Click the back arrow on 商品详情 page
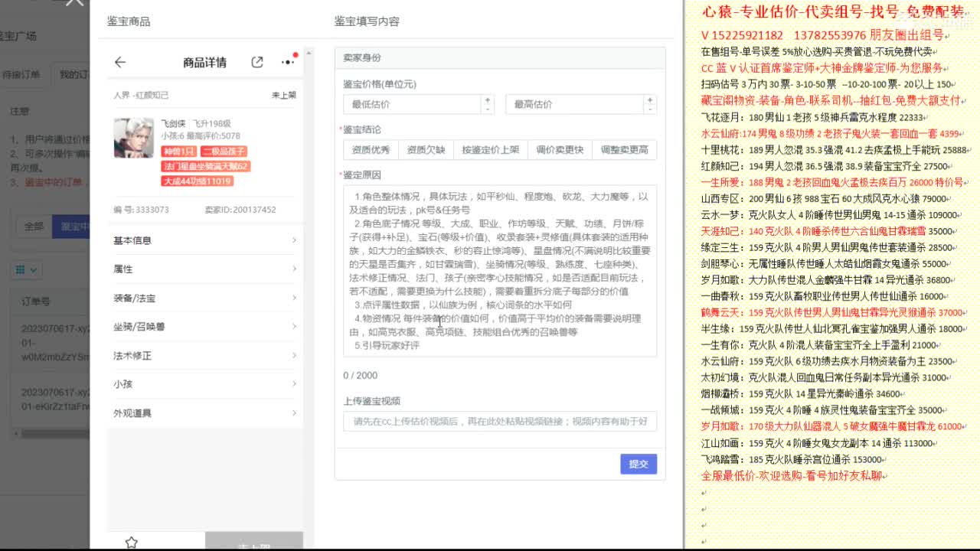This screenshot has height=551, width=980. coord(121,61)
